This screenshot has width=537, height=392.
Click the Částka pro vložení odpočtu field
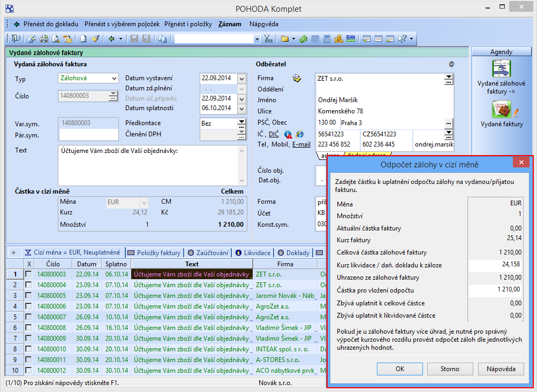tap(495, 290)
